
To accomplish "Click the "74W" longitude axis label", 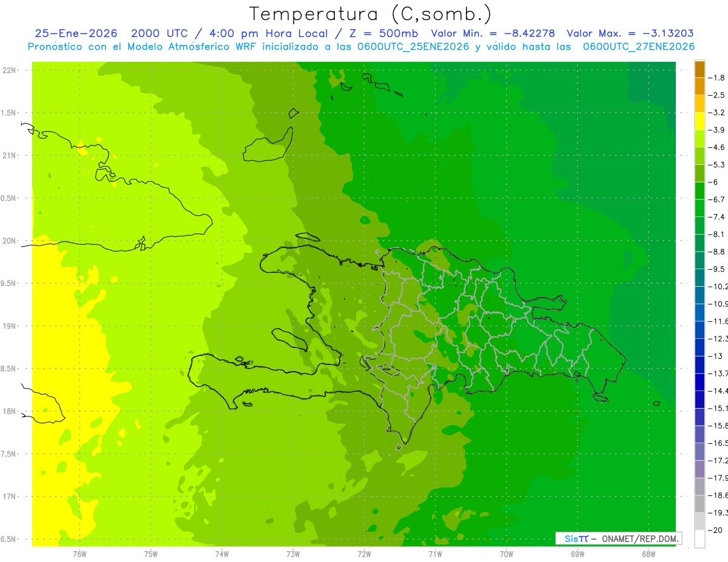I will pyautogui.click(x=222, y=554).
